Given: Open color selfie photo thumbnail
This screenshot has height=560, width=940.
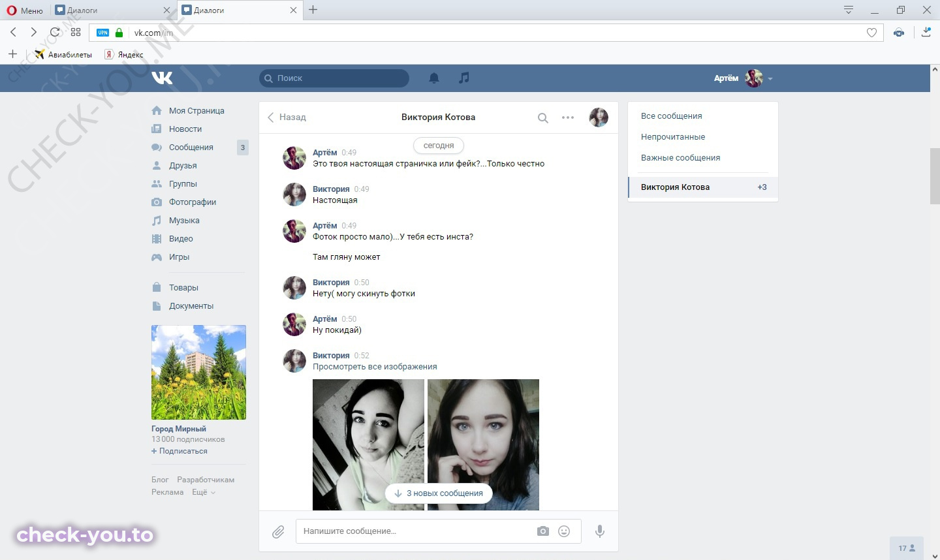Looking at the screenshot, I should (483, 444).
